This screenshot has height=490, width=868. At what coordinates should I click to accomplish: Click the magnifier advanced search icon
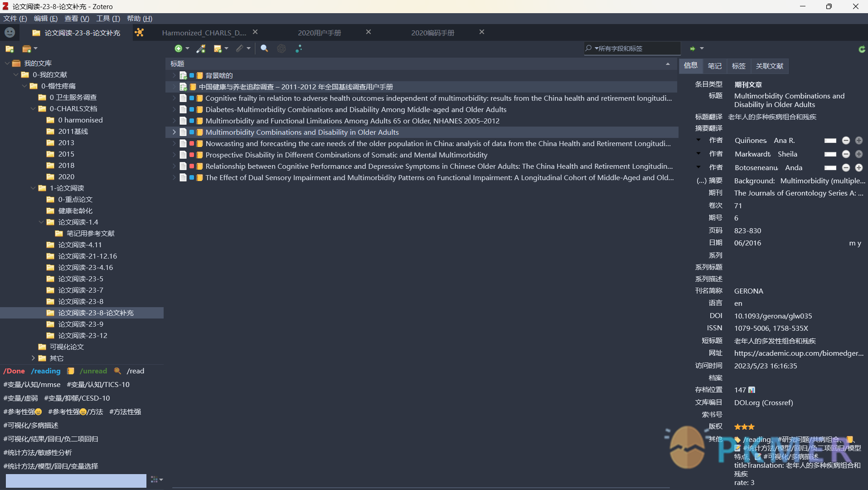tap(264, 49)
